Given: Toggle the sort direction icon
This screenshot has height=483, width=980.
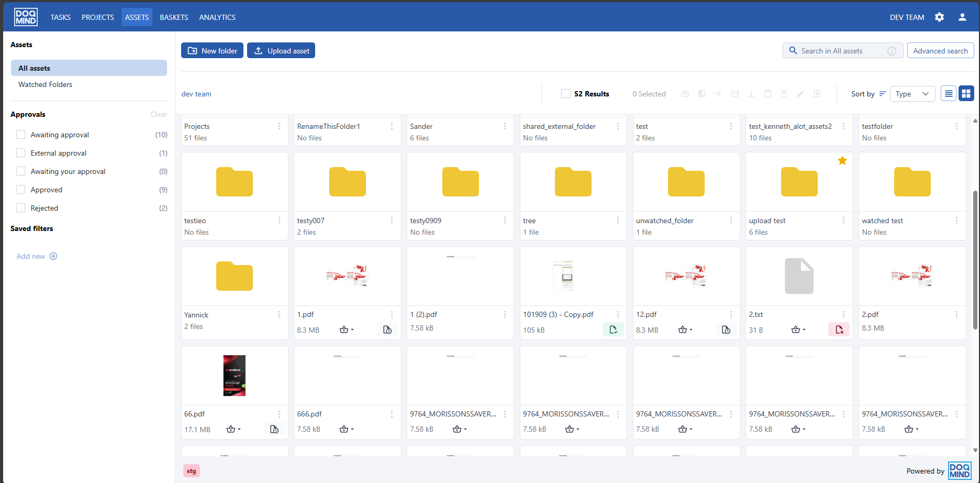Looking at the screenshot, I should pos(883,94).
